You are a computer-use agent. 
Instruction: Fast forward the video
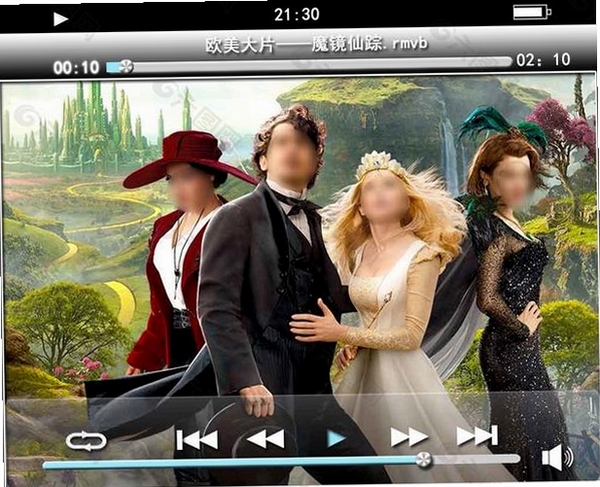pos(409,437)
